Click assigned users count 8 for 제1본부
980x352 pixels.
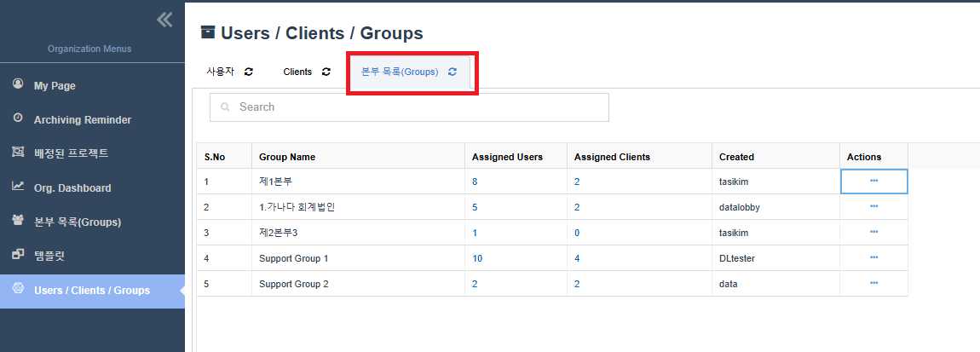pos(475,182)
